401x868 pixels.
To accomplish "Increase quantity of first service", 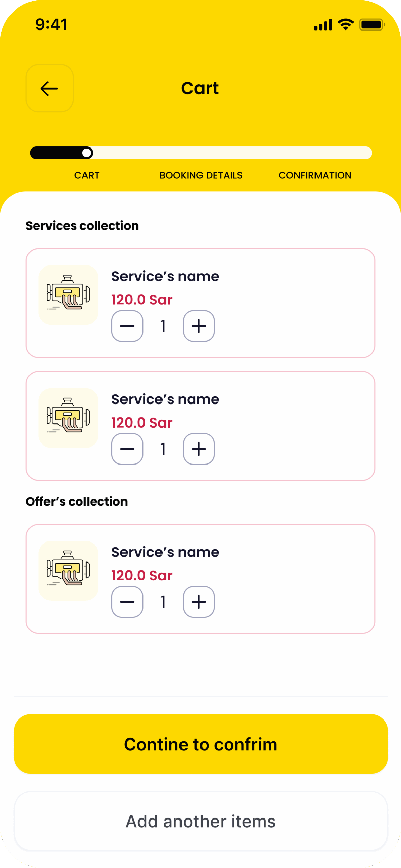I will tap(199, 326).
